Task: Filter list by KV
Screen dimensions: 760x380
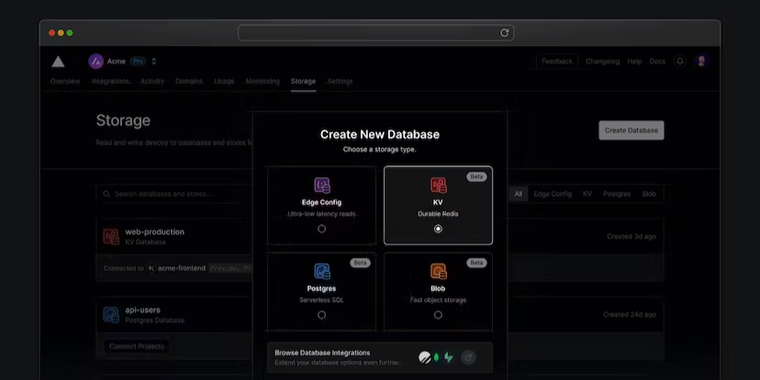Action: point(587,194)
